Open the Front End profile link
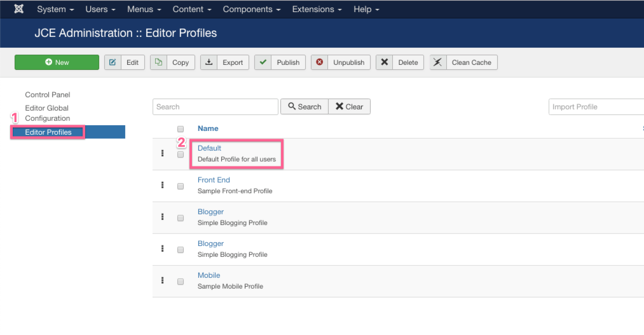Screen dimensions: 644x335 tap(214, 180)
